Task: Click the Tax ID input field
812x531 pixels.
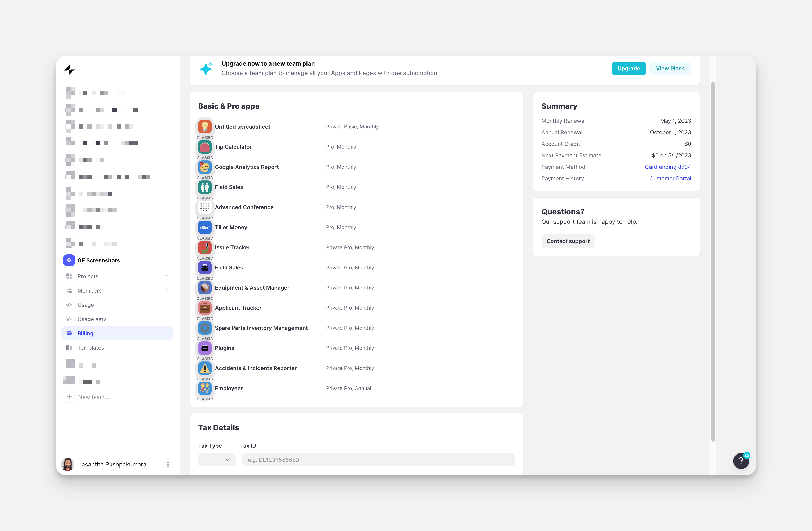Action: (x=378, y=460)
